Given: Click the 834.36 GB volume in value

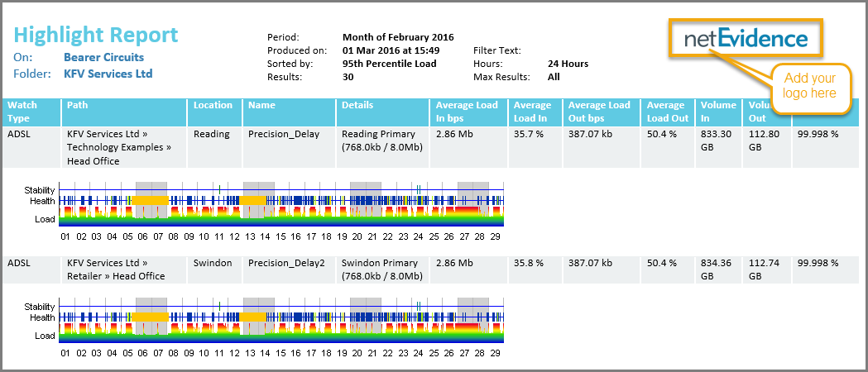Looking at the screenshot, I should tap(715, 269).
